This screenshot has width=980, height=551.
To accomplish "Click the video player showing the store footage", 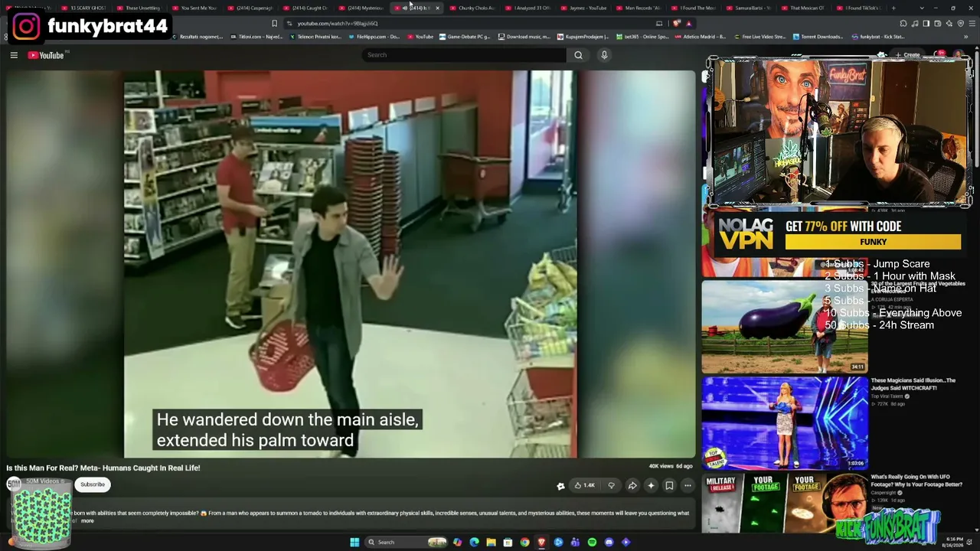I will [351, 264].
